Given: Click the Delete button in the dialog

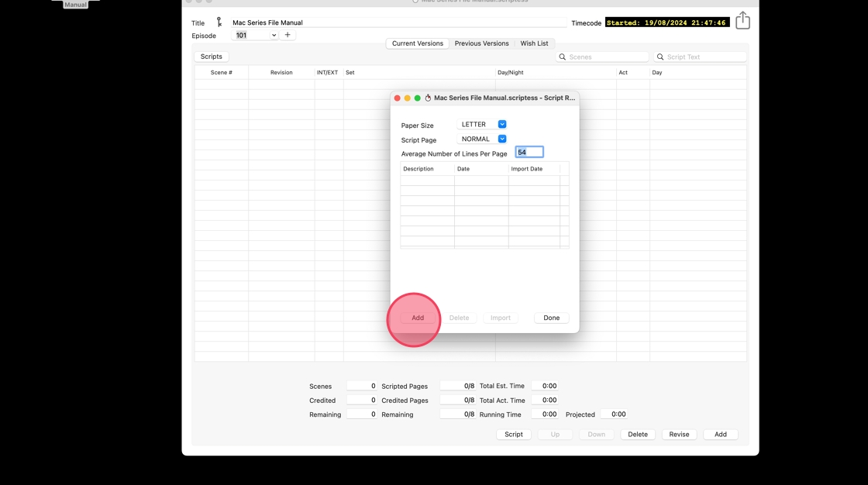Looking at the screenshot, I should pos(459,318).
